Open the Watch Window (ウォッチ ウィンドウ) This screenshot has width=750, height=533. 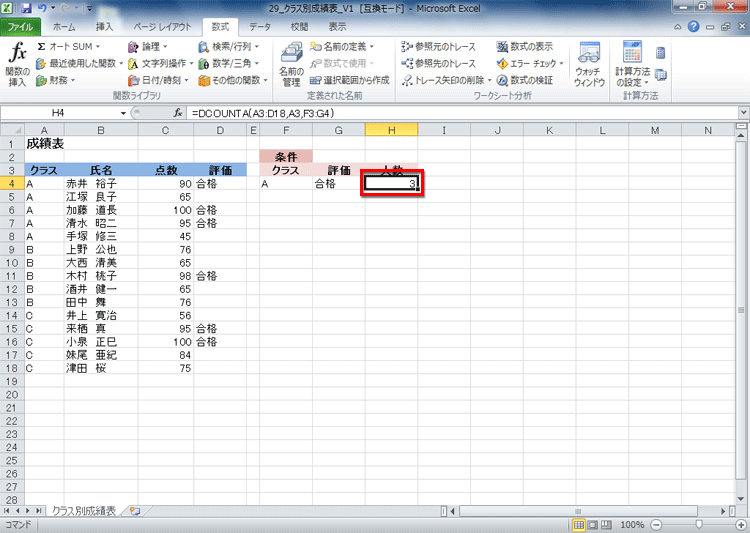click(x=589, y=65)
